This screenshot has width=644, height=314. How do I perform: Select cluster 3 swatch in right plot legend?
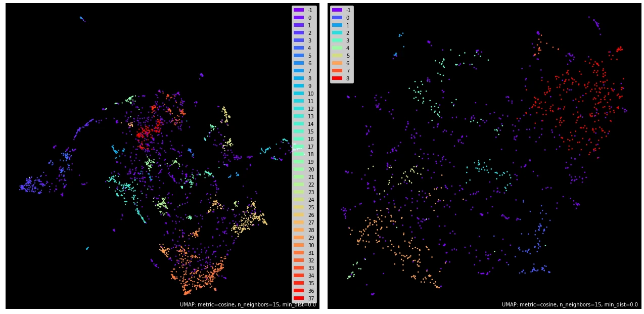pos(337,40)
